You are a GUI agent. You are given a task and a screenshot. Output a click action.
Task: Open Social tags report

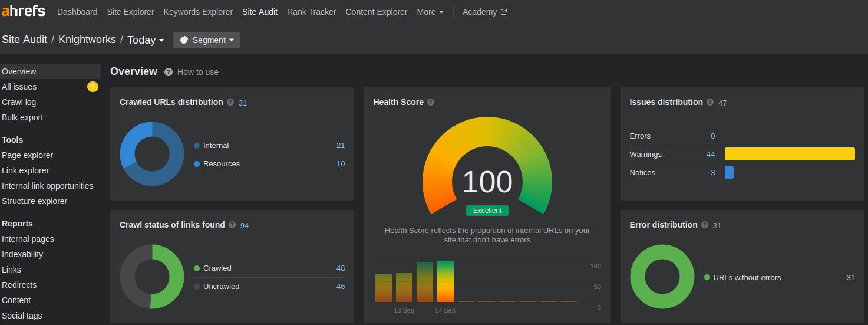tap(22, 316)
